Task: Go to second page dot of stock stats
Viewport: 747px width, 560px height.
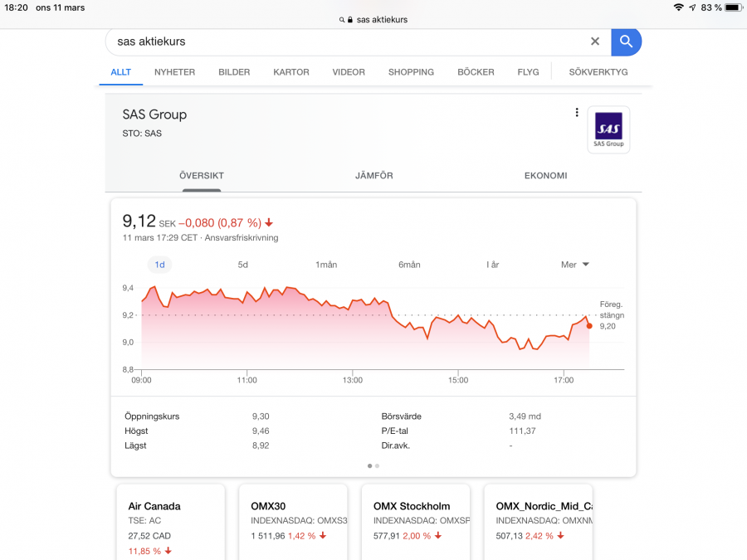Action: 377,466
